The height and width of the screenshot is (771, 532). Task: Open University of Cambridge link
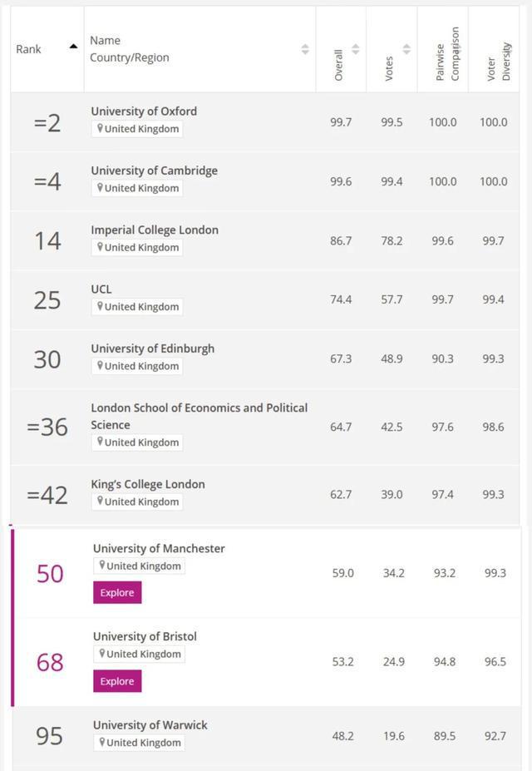click(x=155, y=171)
